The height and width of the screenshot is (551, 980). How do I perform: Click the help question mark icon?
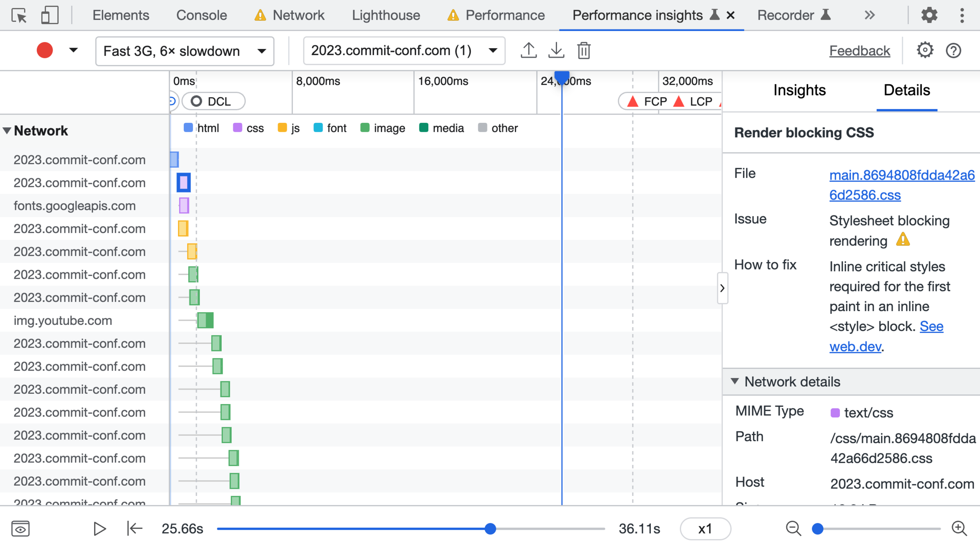(x=953, y=51)
